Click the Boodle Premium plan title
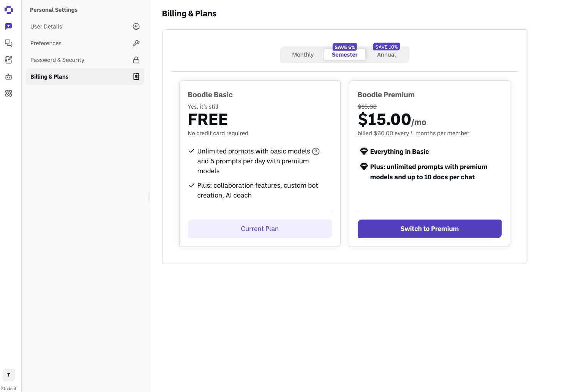Screen dimensions: 573x392 [x=386, y=95]
